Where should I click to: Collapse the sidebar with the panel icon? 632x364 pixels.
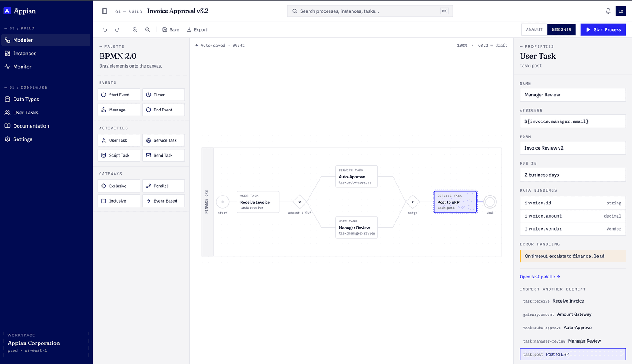pos(104,11)
